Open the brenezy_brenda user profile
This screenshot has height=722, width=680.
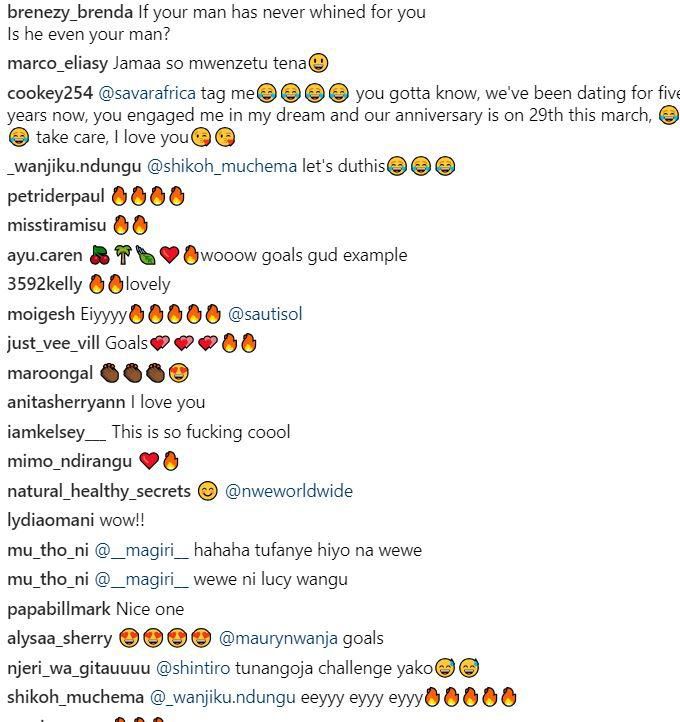tap(70, 12)
